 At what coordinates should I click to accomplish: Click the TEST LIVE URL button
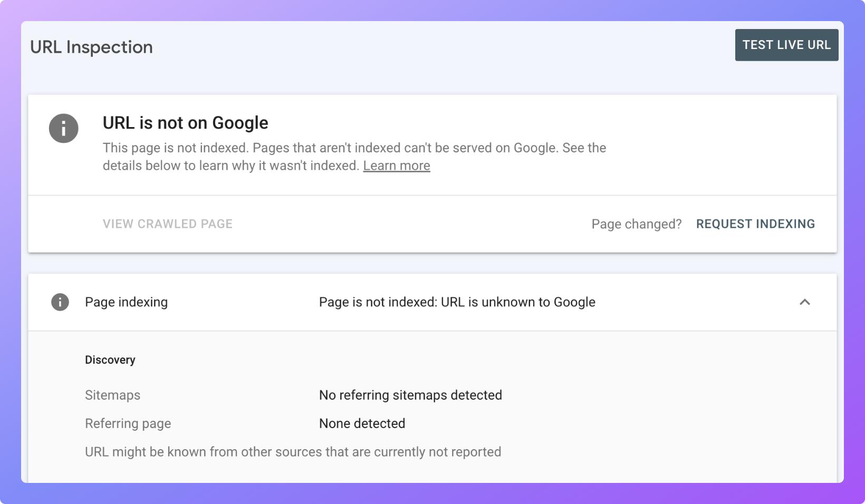pos(786,45)
